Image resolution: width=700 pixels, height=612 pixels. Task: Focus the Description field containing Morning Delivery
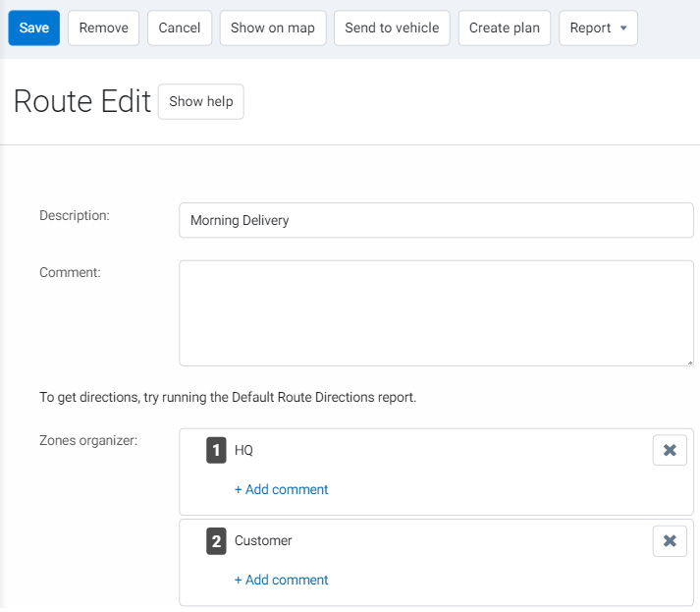pyautogui.click(x=436, y=220)
